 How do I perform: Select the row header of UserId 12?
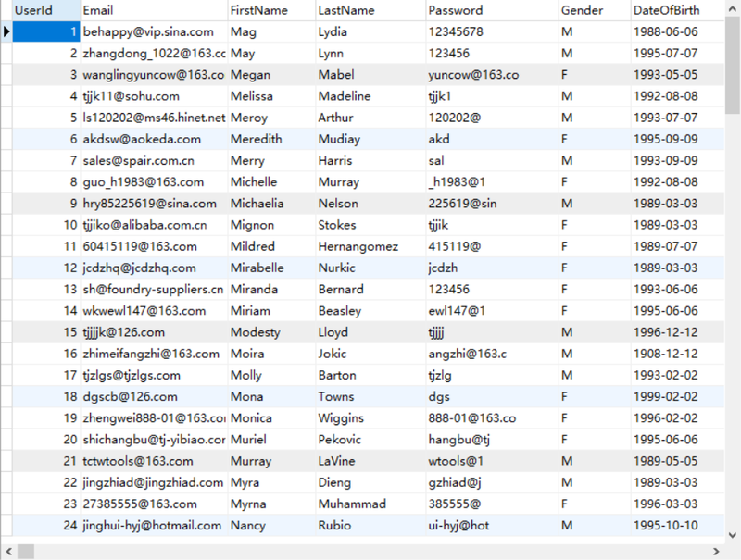pyautogui.click(x=6, y=268)
